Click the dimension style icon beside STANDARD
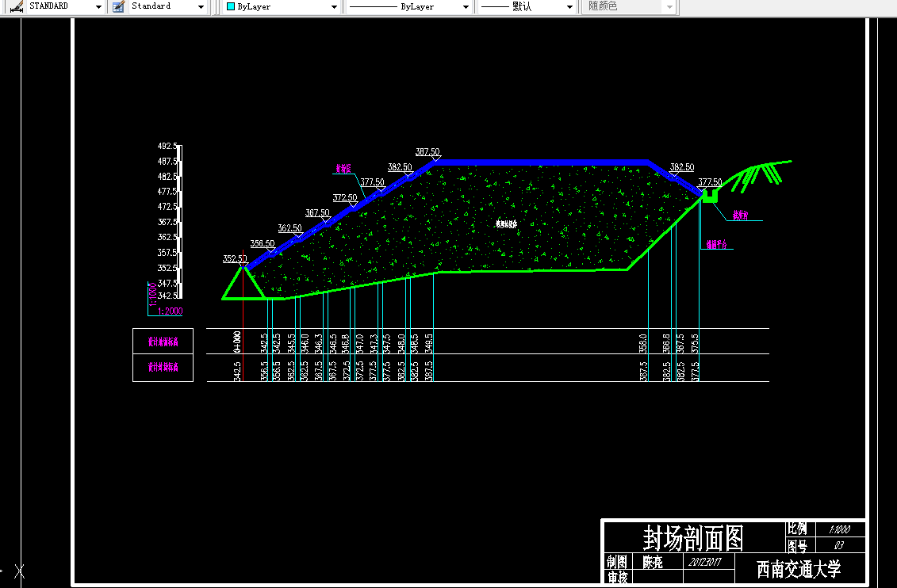Viewport: 897px width, 588px height. click(x=17, y=6)
